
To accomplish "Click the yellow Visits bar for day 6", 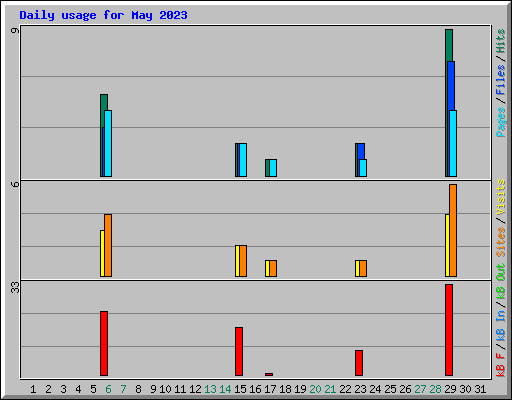I will pyautogui.click(x=102, y=253).
